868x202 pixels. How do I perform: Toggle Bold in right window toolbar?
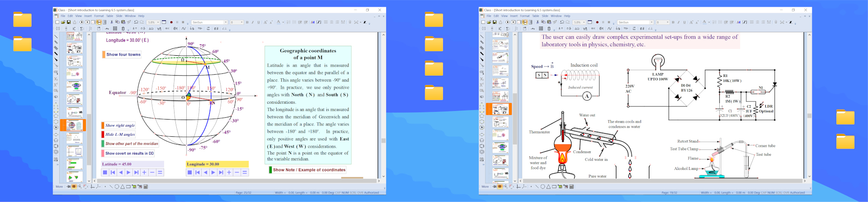tap(673, 22)
